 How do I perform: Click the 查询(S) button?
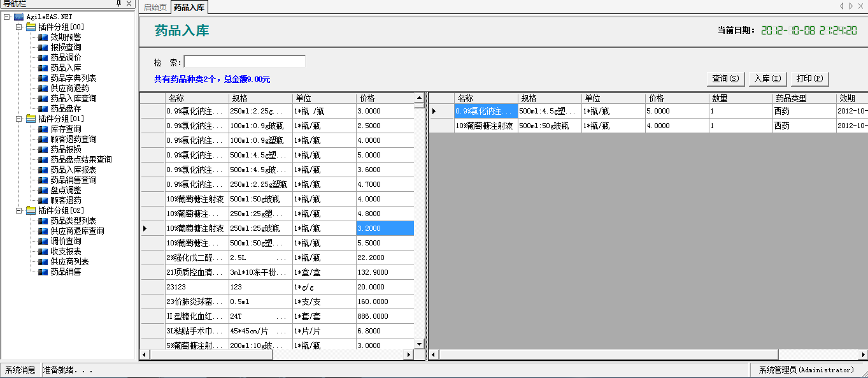pyautogui.click(x=725, y=78)
